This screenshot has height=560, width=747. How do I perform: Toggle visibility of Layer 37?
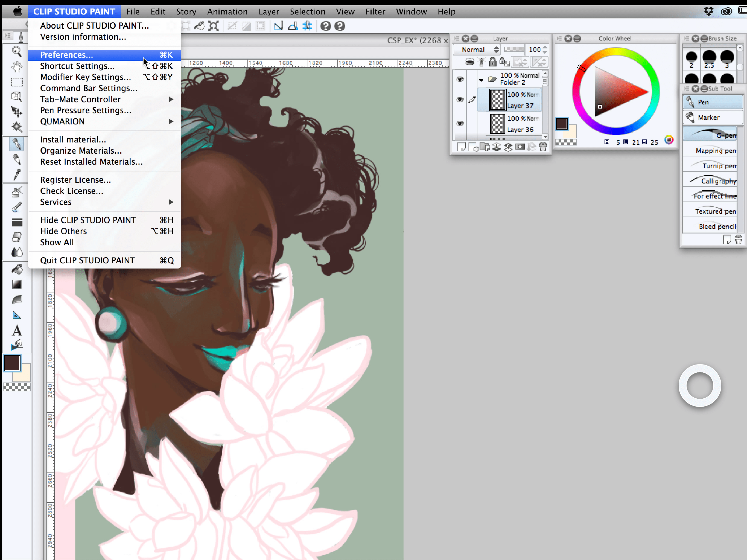pos(460,100)
